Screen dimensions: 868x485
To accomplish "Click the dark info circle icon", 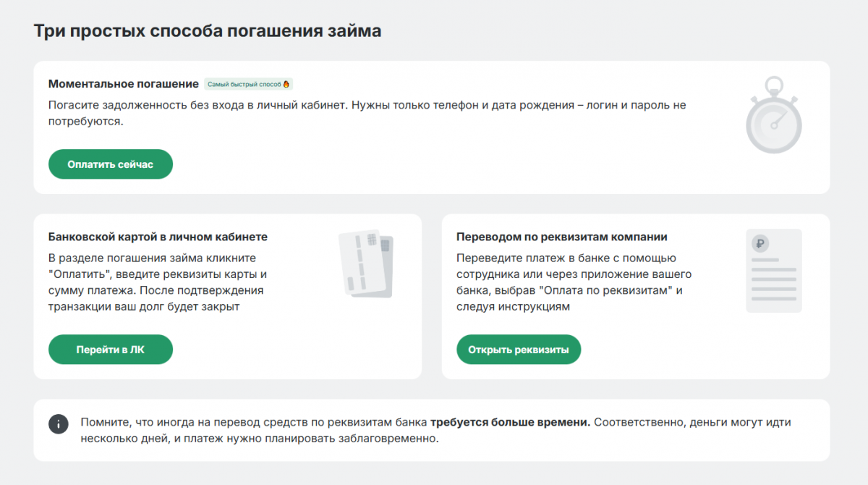I will [59, 424].
